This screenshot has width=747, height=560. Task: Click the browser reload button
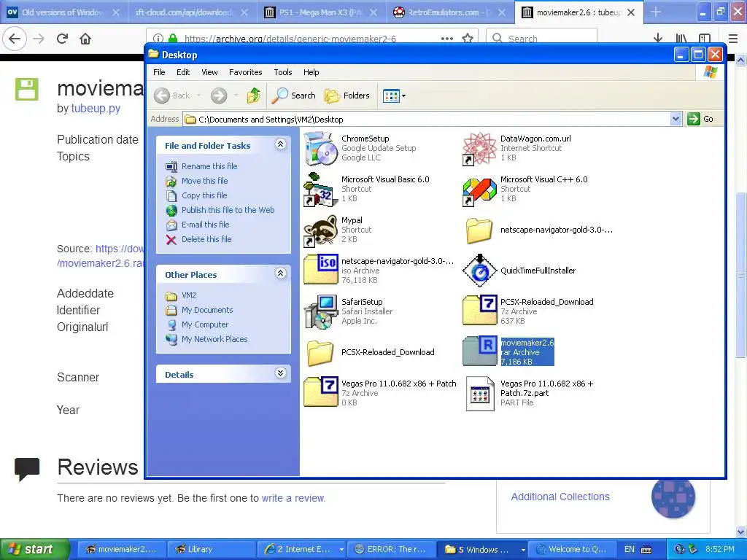pos(62,39)
